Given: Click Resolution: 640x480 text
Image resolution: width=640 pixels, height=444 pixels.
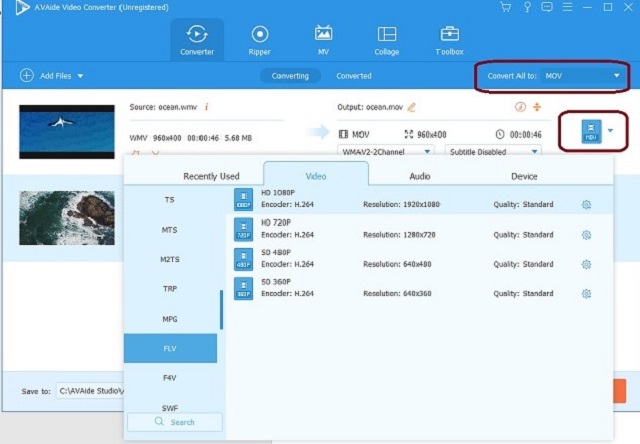Looking at the screenshot, I should 397,264.
